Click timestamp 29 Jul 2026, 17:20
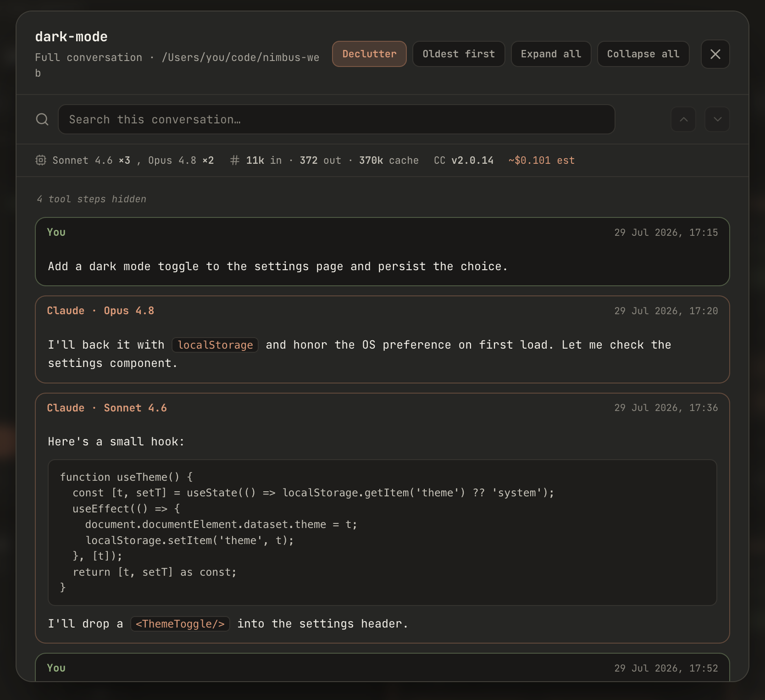This screenshot has width=765, height=700. (x=666, y=311)
